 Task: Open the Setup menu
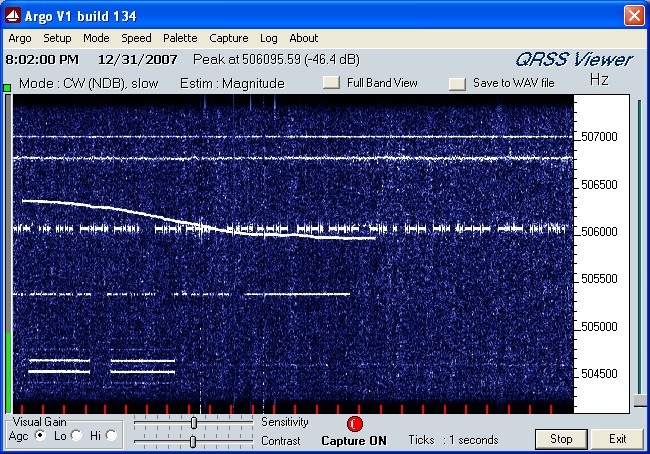coord(57,38)
